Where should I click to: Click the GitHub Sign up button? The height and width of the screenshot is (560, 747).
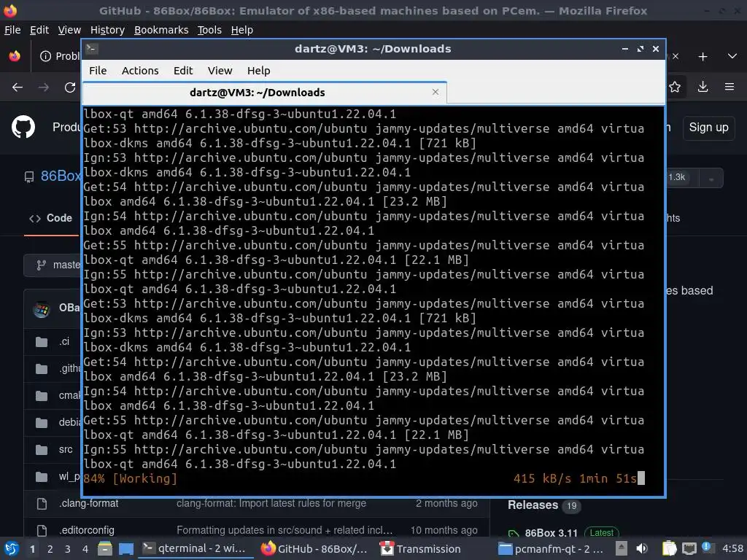708,128
